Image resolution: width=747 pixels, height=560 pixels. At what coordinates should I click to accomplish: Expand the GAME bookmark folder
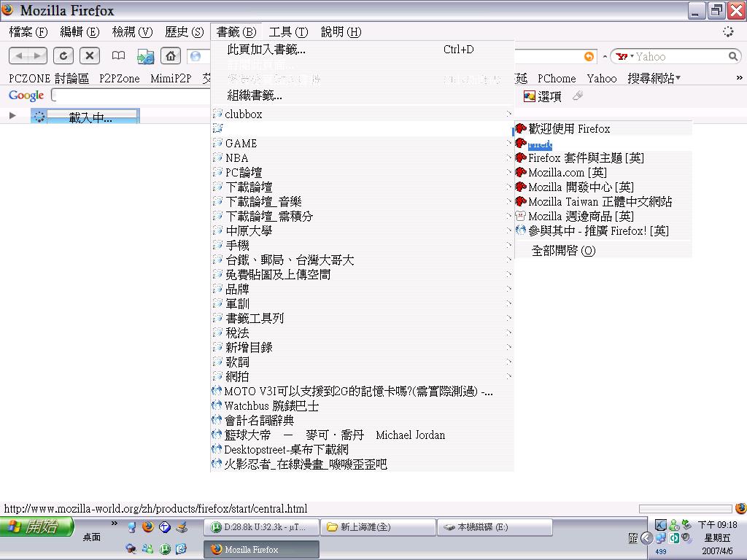[x=241, y=144]
